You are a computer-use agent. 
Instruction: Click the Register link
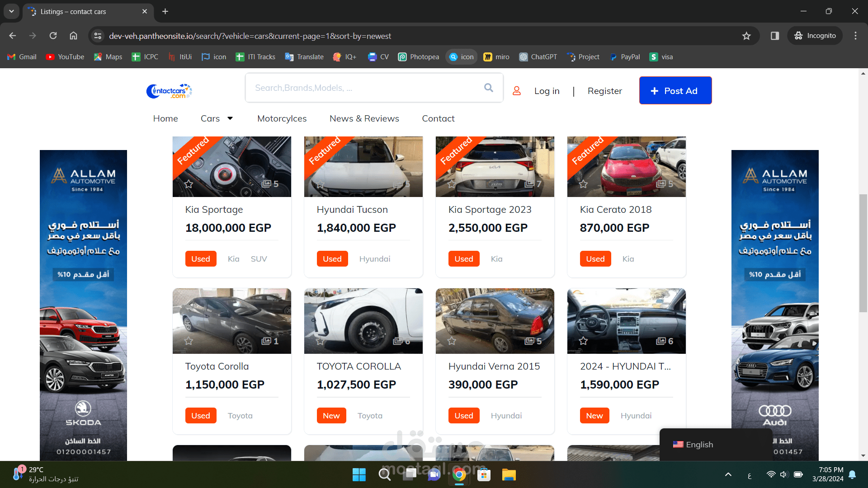(x=604, y=91)
